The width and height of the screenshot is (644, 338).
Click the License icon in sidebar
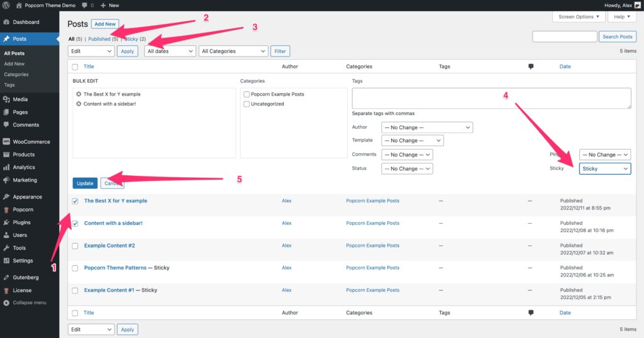[x=6, y=290]
